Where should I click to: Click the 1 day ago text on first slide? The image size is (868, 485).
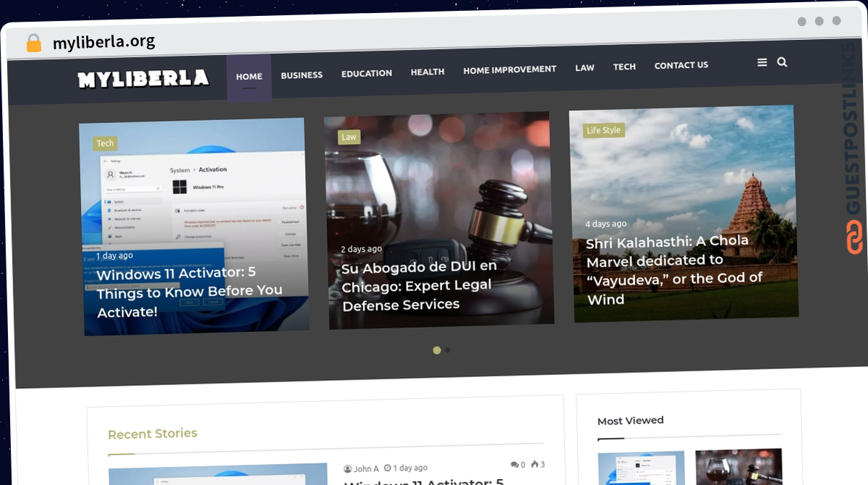(x=114, y=256)
